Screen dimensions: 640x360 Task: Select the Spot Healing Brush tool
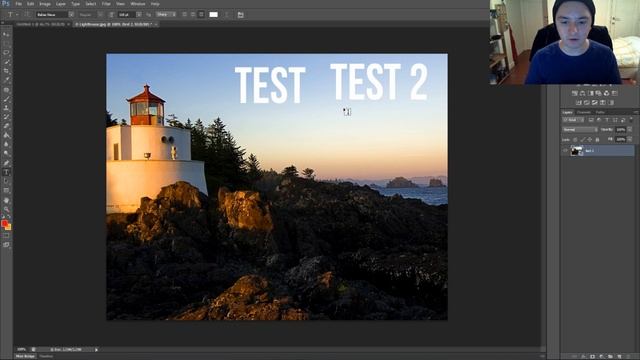click(6, 90)
